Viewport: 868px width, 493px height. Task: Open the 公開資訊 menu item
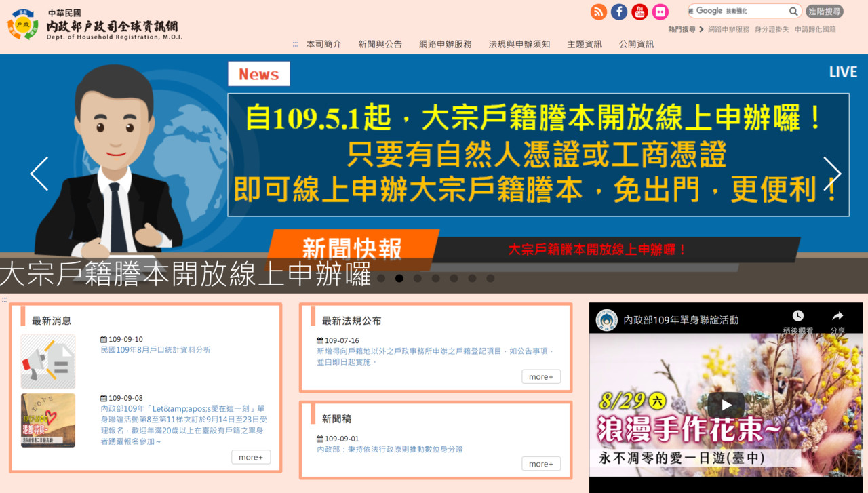click(636, 44)
